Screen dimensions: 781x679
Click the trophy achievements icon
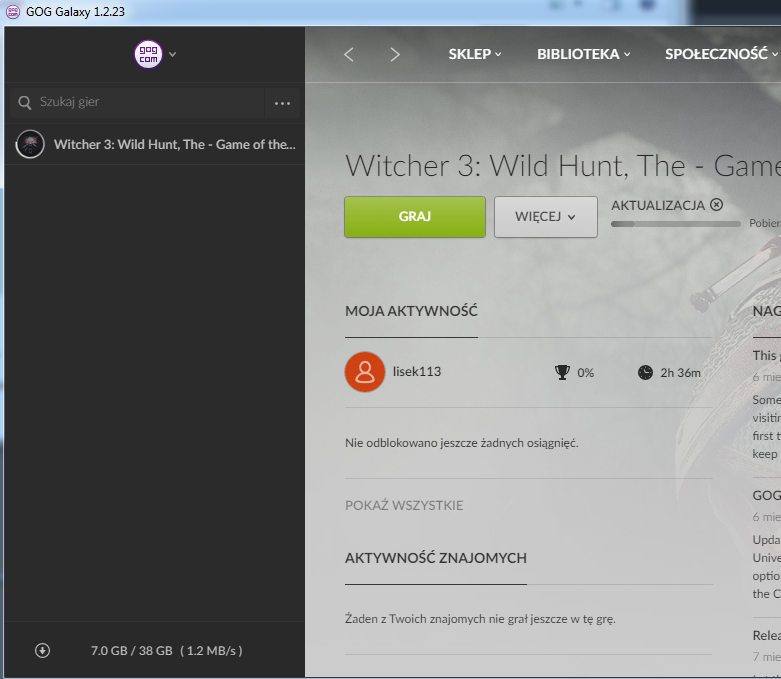(x=562, y=372)
